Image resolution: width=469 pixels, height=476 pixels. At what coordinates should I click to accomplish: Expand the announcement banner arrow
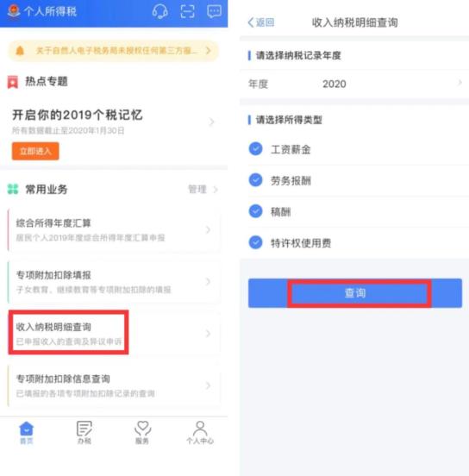pos(209,51)
